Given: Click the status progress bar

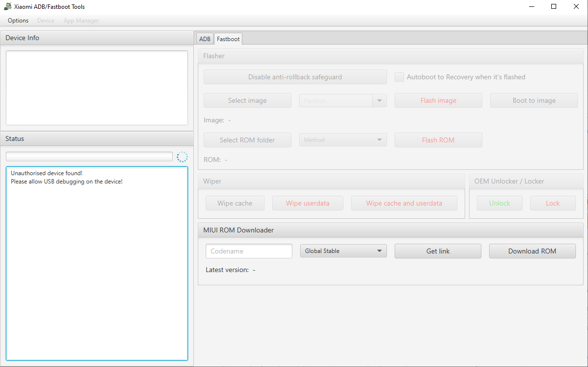Looking at the screenshot, I should tap(89, 157).
